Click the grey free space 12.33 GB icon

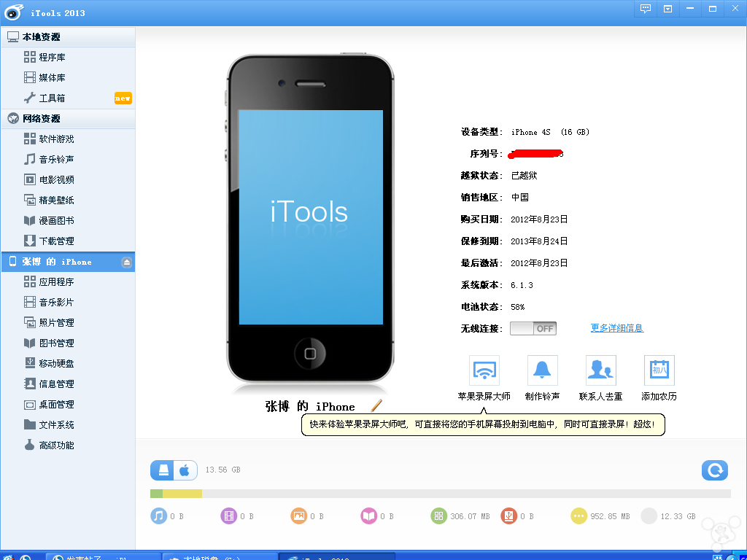click(x=649, y=516)
